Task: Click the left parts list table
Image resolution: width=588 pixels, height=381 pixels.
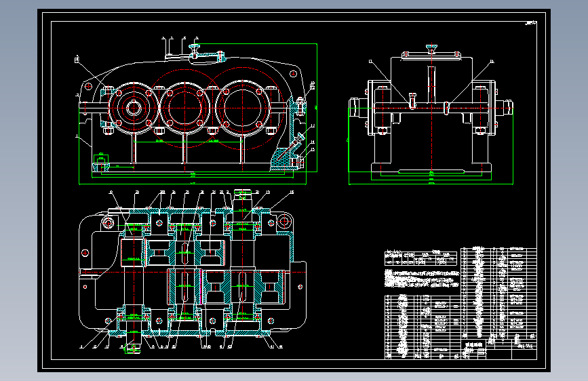Action: pos(423,327)
